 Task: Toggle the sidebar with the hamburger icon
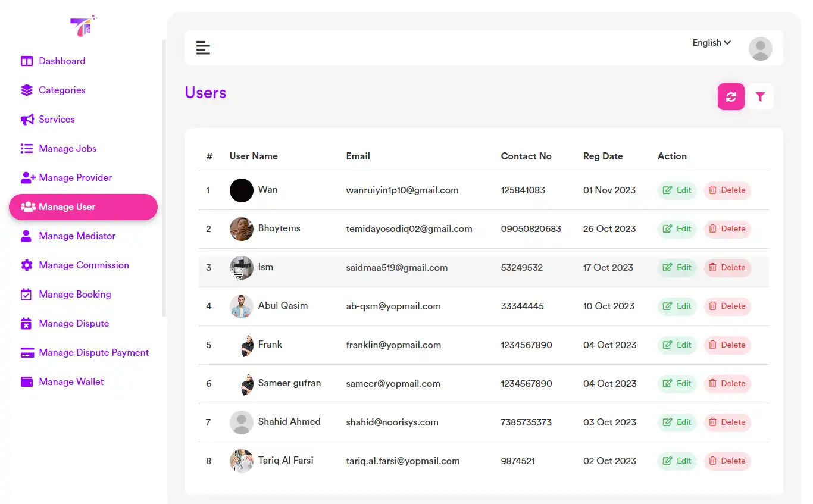[x=203, y=48]
